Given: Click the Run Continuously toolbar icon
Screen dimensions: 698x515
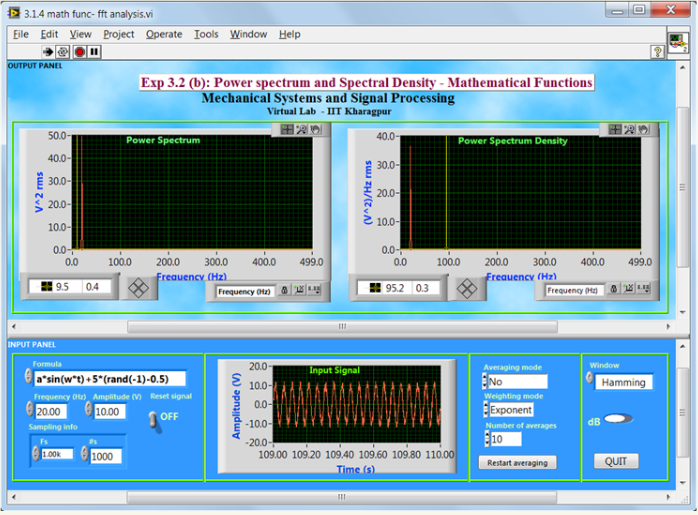Looking at the screenshot, I should coord(63,52).
